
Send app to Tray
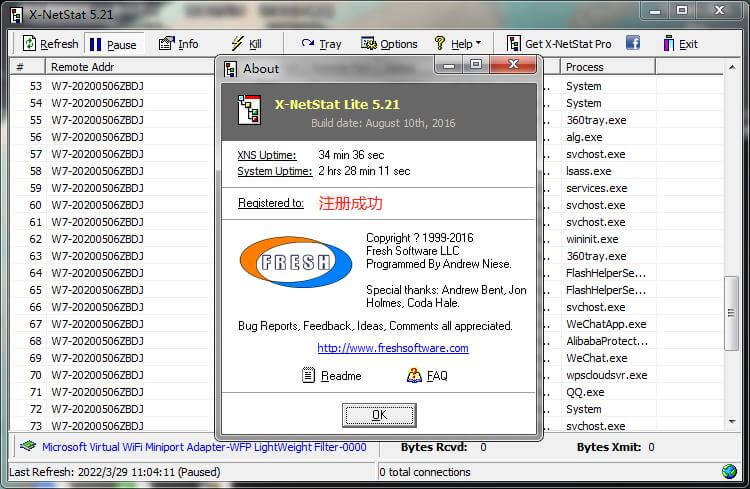coord(321,44)
